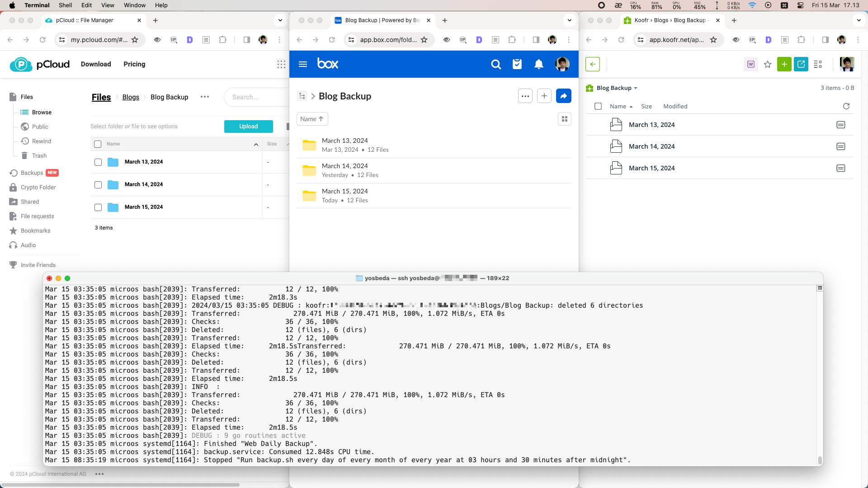The width and height of the screenshot is (868, 488).
Task: Share the Blog Backup folder in Box
Action: click(x=563, y=95)
